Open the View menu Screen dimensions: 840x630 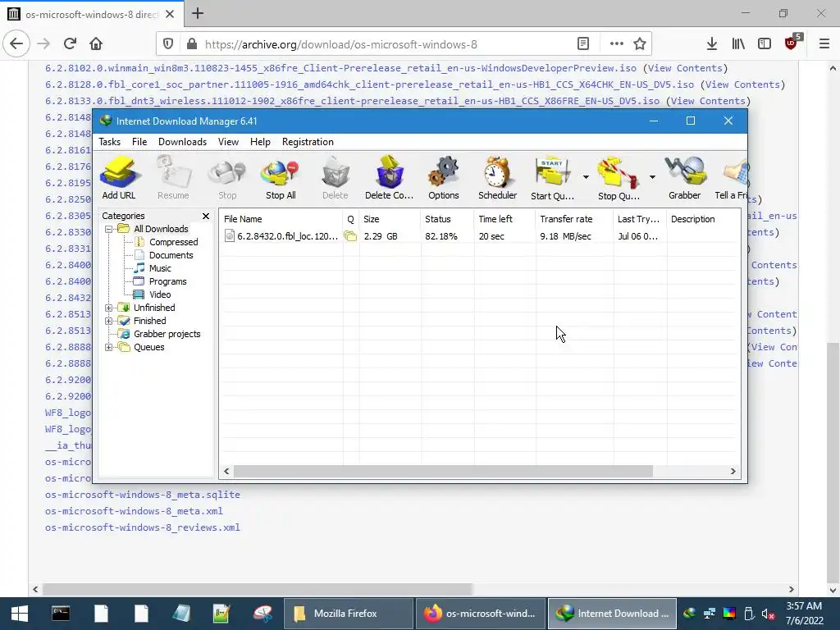(228, 142)
